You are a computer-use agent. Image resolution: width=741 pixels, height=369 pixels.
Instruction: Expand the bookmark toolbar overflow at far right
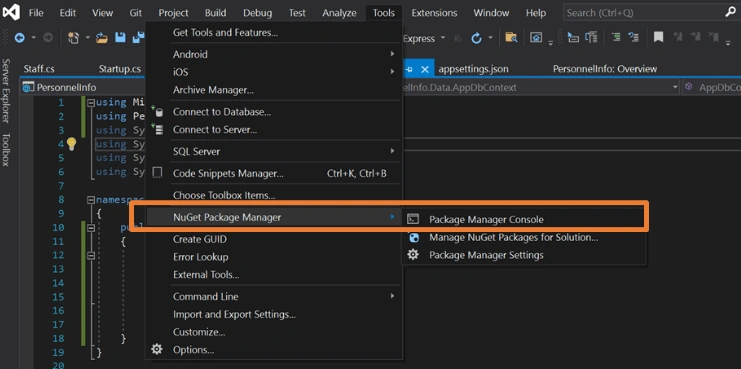click(x=728, y=43)
